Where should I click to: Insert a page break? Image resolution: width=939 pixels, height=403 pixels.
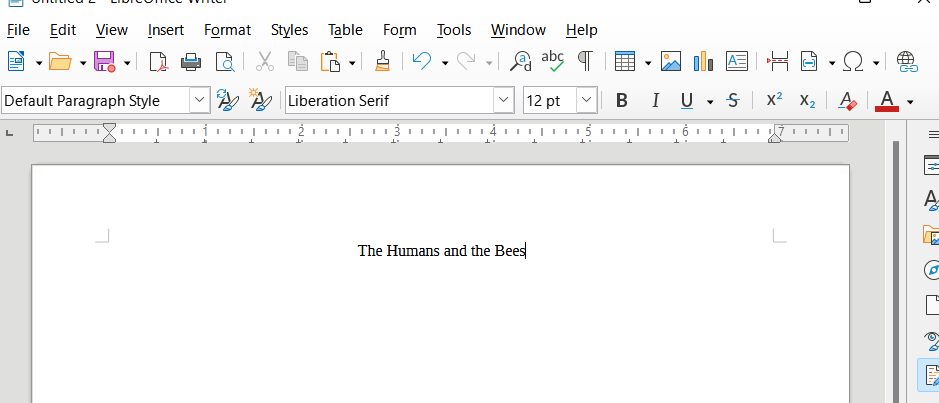tap(777, 61)
